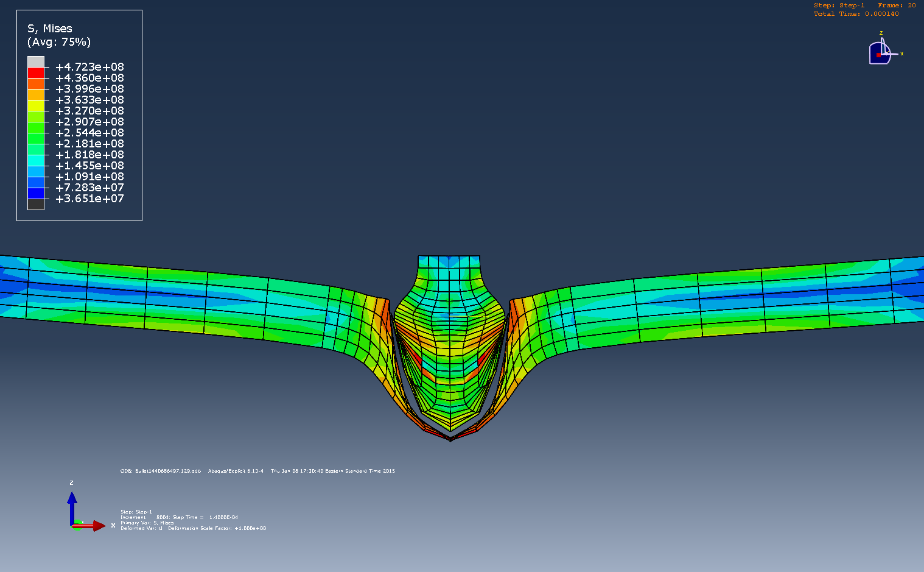
Task: Click the Z axis handle of the compass
Action: tap(881, 34)
